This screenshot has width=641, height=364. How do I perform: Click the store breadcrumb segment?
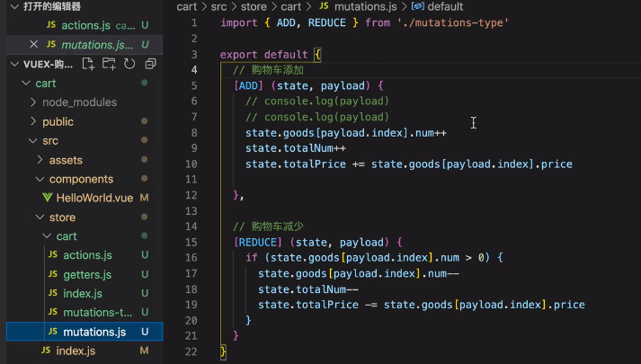coord(254,6)
